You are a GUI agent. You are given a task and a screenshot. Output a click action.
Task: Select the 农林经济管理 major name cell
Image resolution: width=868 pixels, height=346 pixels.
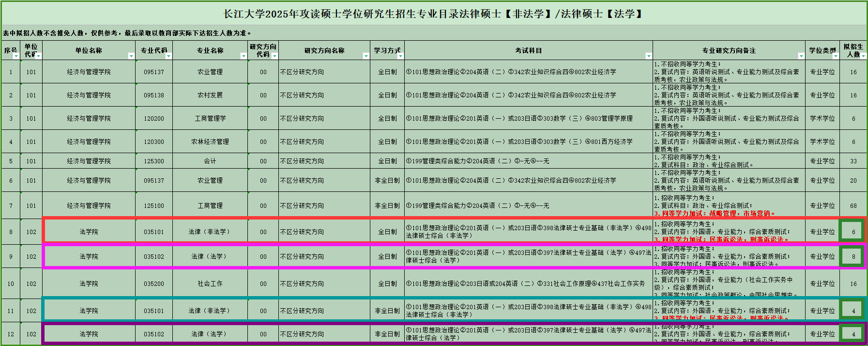tap(210, 142)
